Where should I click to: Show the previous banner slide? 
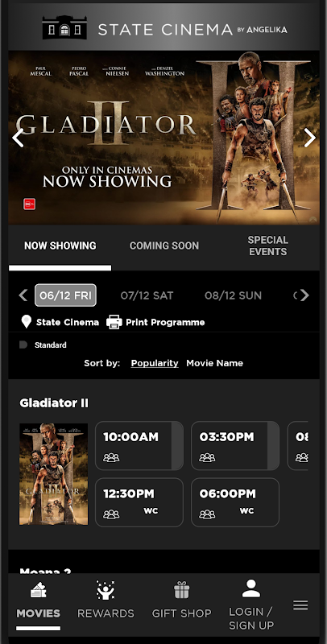click(18, 138)
